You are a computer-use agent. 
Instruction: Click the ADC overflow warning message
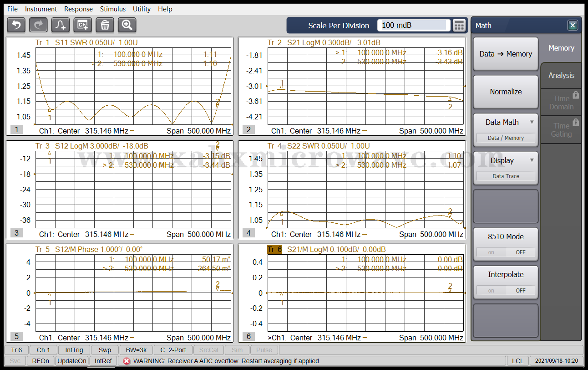click(x=227, y=361)
